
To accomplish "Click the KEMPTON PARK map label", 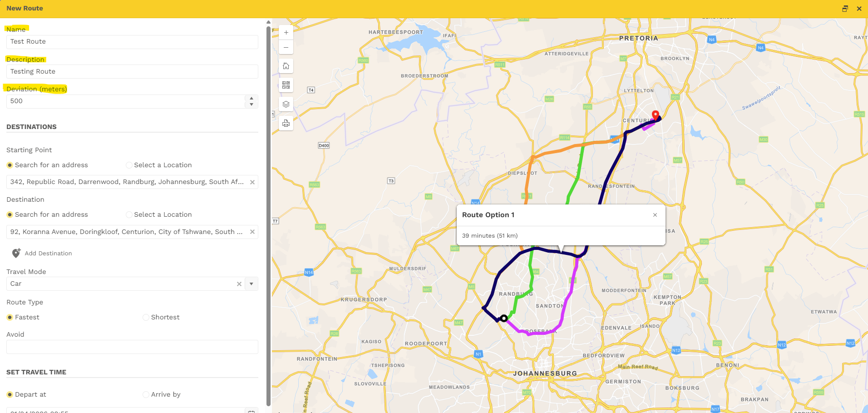I will coord(667,300).
